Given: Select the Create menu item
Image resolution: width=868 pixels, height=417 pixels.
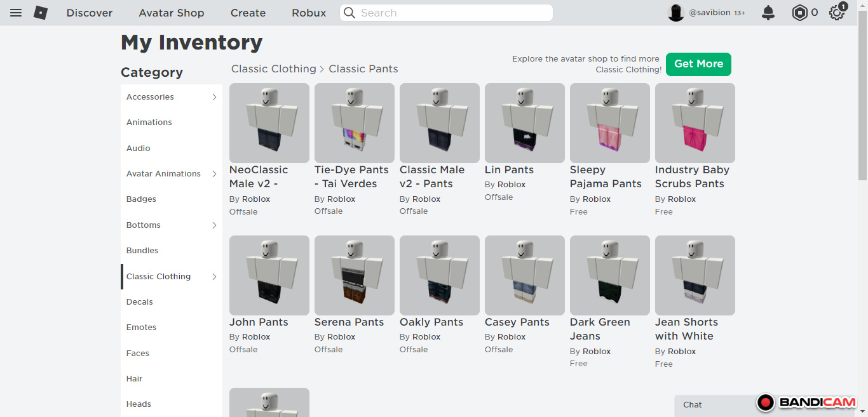Looking at the screenshot, I should [x=248, y=13].
